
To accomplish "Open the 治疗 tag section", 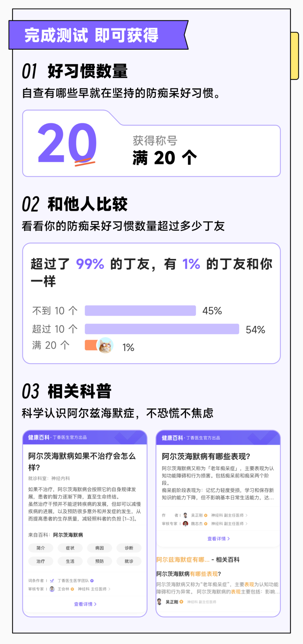I will click(x=41, y=561).
